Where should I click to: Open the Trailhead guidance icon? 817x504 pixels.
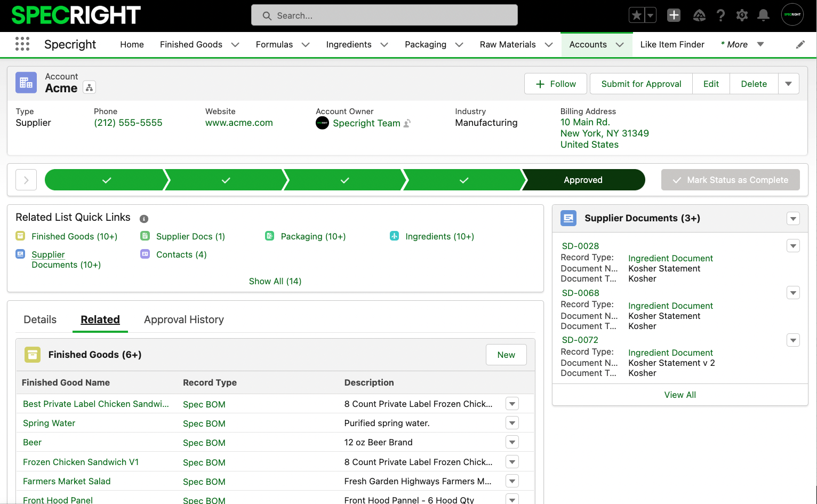coord(699,15)
